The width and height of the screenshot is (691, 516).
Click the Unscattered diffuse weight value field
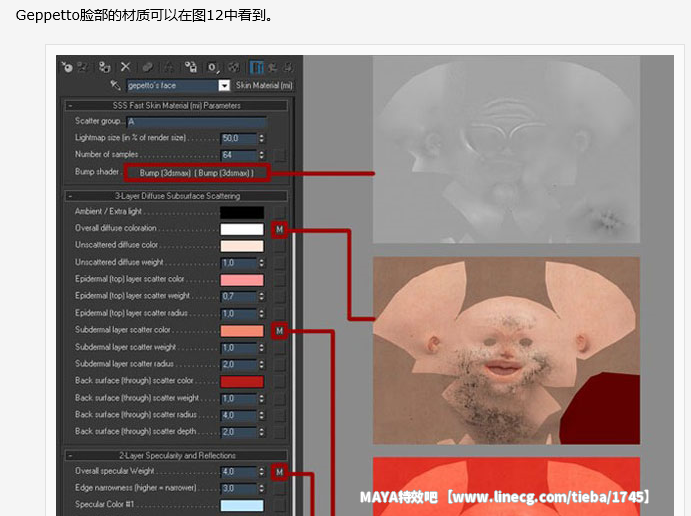point(238,263)
